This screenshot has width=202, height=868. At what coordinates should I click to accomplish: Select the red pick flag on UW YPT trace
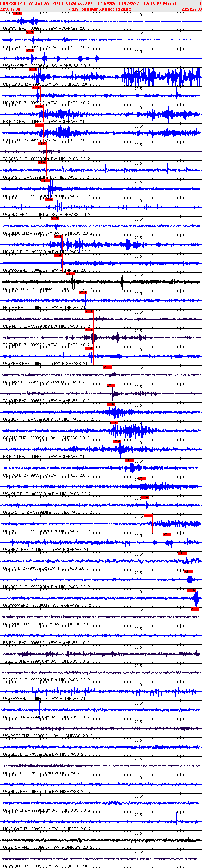pos(182,553)
